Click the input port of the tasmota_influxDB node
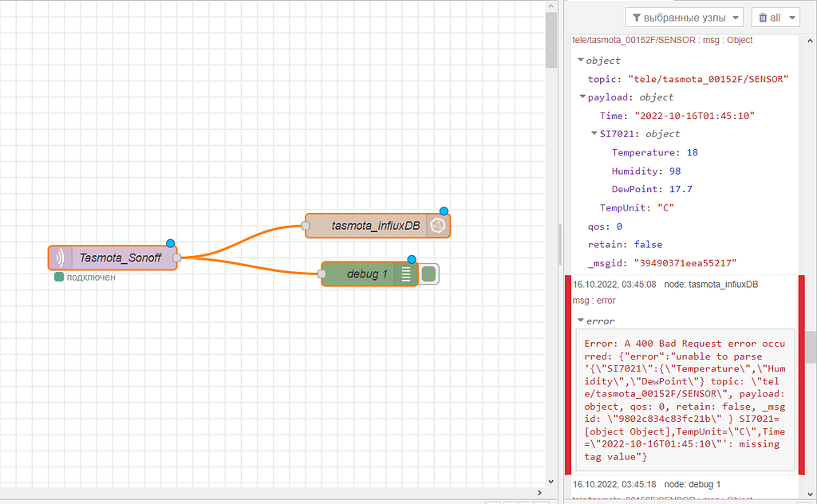Image resolution: width=817 pixels, height=504 pixels. [306, 226]
